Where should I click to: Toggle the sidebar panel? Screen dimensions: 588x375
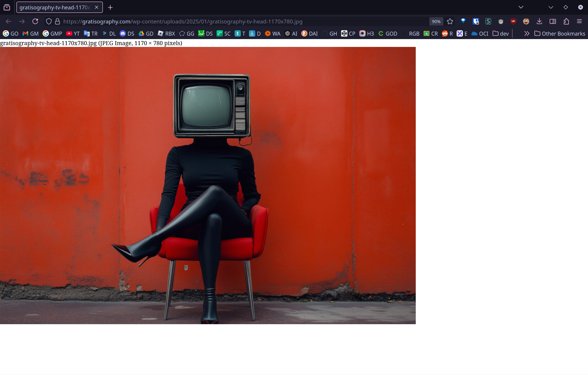(x=553, y=21)
